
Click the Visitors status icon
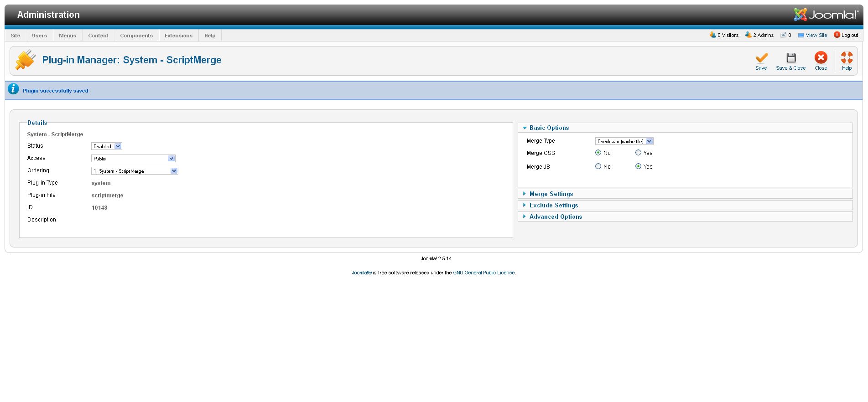pyautogui.click(x=712, y=35)
